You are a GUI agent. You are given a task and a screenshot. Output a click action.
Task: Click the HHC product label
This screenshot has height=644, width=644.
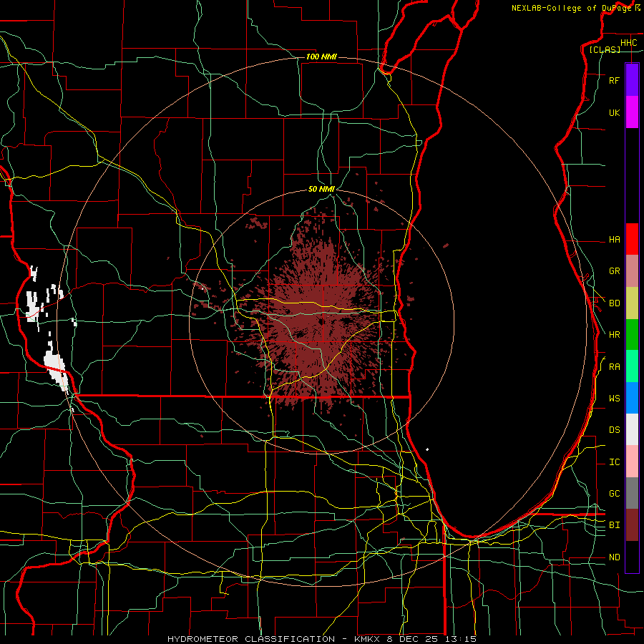coord(628,43)
